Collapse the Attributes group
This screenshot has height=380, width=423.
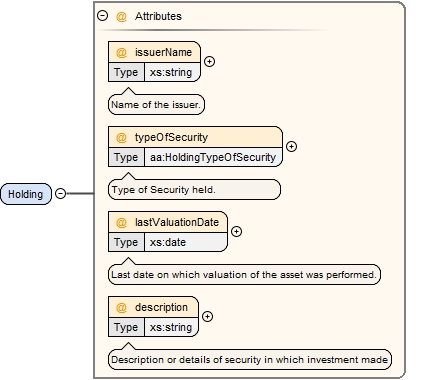tap(102, 16)
